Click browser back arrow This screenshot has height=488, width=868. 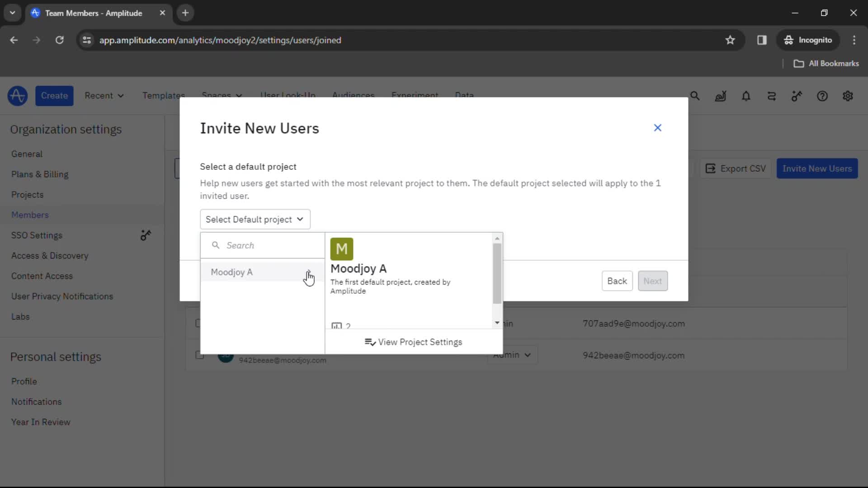pyautogui.click(x=14, y=40)
